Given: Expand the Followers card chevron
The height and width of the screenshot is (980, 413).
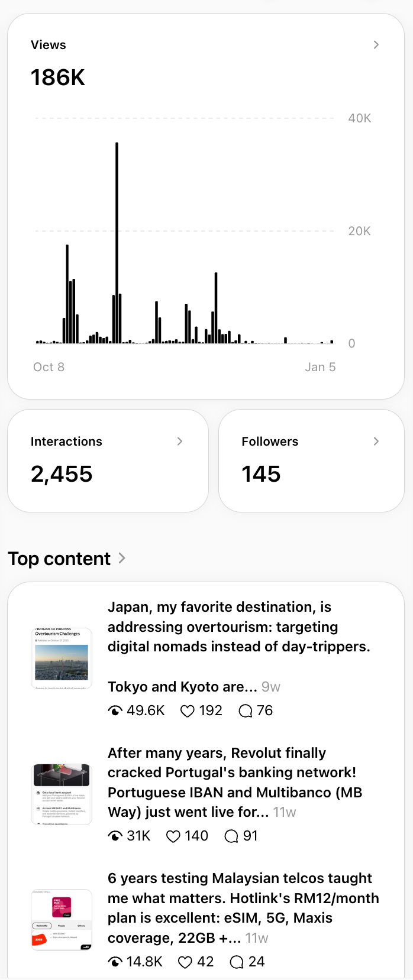Looking at the screenshot, I should [376, 442].
